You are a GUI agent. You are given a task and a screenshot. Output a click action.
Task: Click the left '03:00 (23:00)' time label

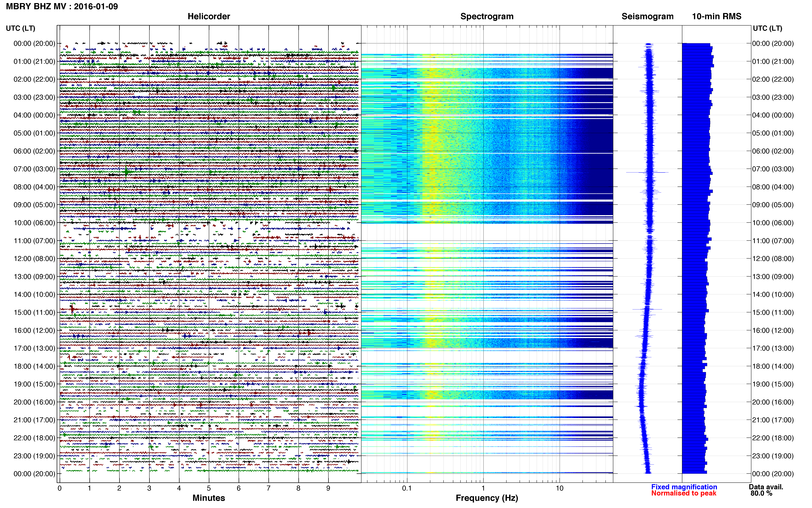pyautogui.click(x=34, y=97)
